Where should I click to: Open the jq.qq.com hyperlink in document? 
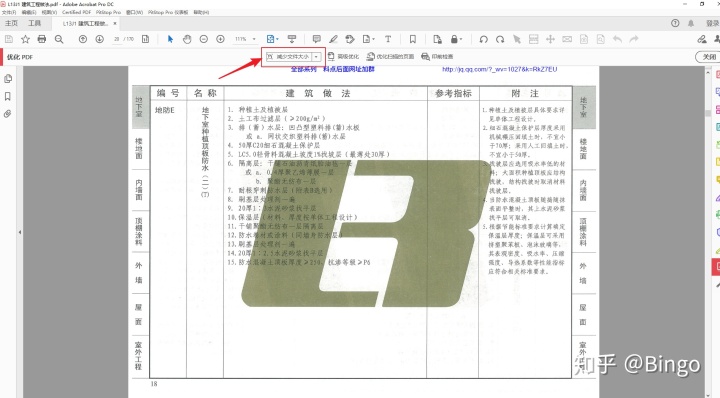coord(499,69)
